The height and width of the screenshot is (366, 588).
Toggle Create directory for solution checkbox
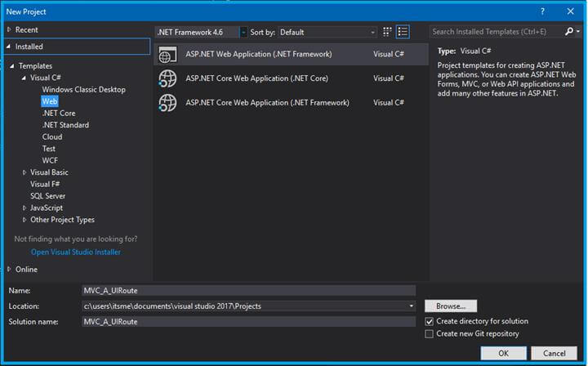(x=430, y=321)
